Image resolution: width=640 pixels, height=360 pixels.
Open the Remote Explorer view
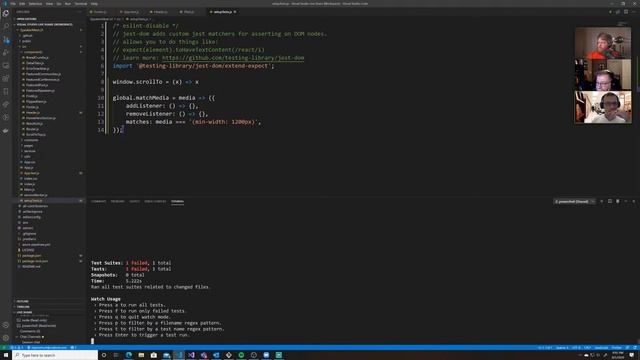point(6,66)
